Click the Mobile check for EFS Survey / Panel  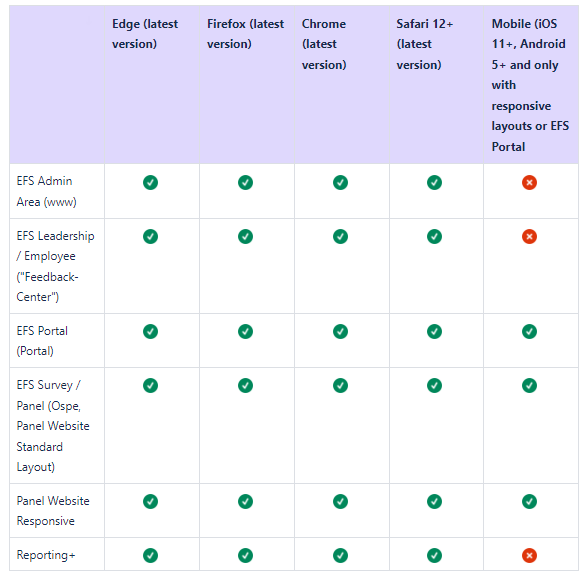(529, 386)
